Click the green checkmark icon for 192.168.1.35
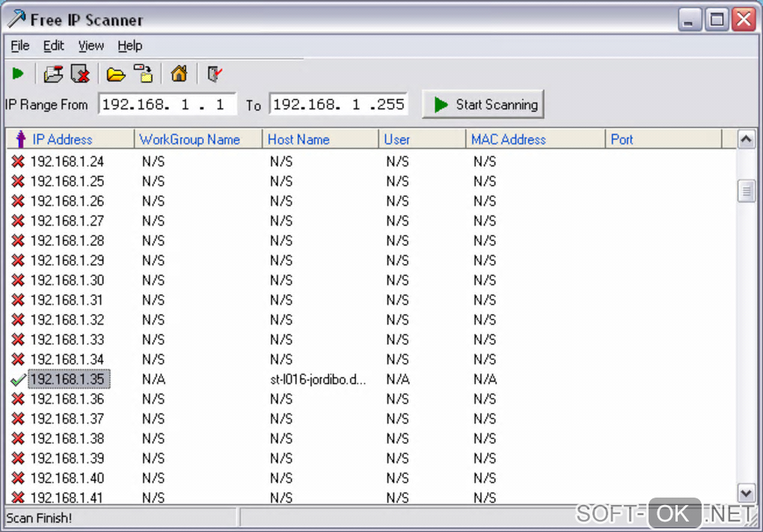 point(18,379)
